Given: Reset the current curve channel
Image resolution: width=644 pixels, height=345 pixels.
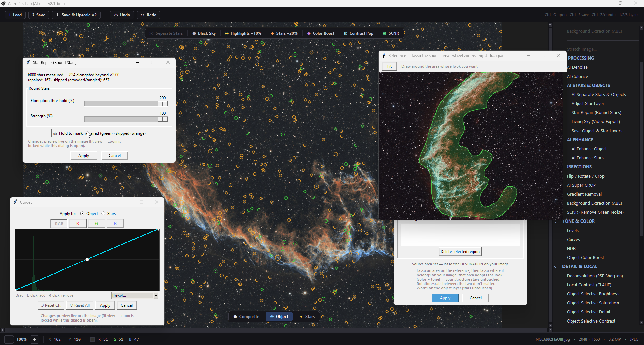Looking at the screenshot, I should 51,305.
